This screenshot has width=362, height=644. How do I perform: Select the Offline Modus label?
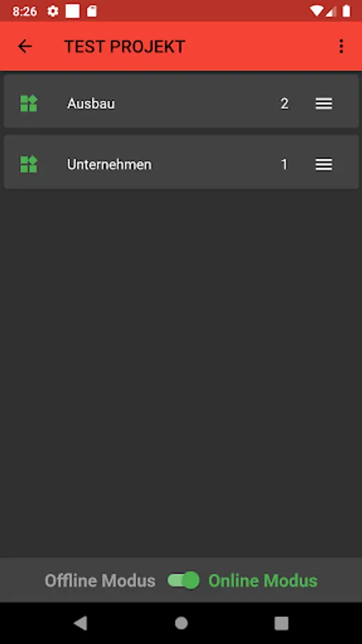(x=99, y=581)
